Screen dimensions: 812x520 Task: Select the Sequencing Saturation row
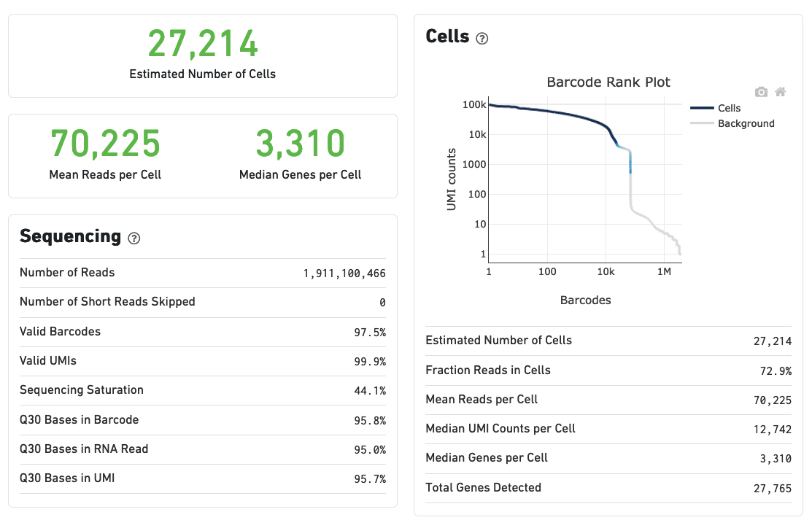click(x=202, y=390)
